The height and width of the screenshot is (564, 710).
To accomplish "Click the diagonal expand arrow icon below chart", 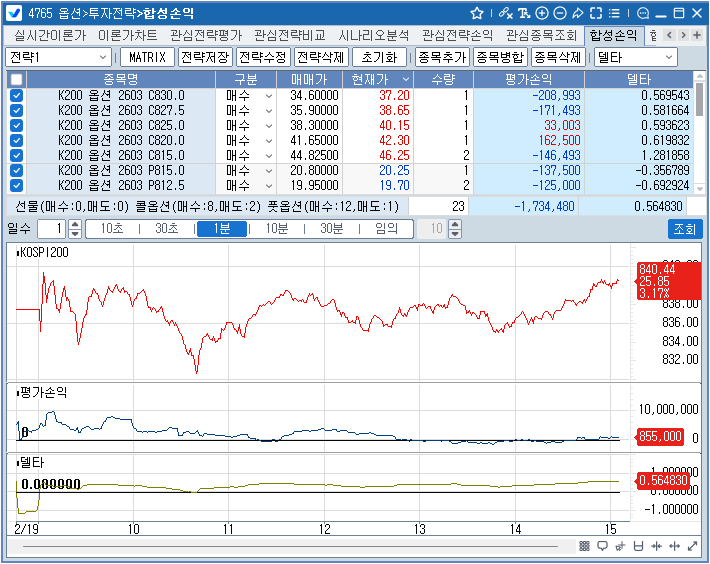I will click(691, 546).
